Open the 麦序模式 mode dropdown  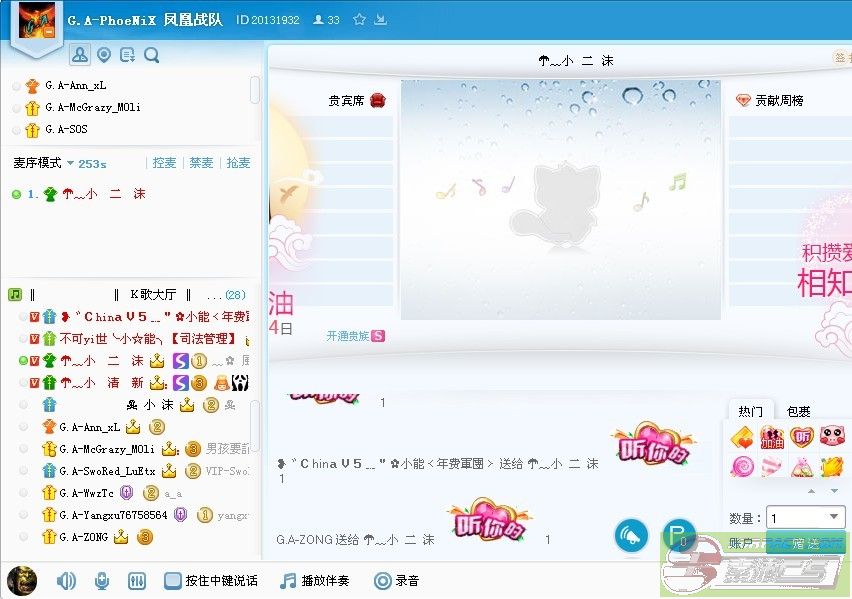[71, 163]
